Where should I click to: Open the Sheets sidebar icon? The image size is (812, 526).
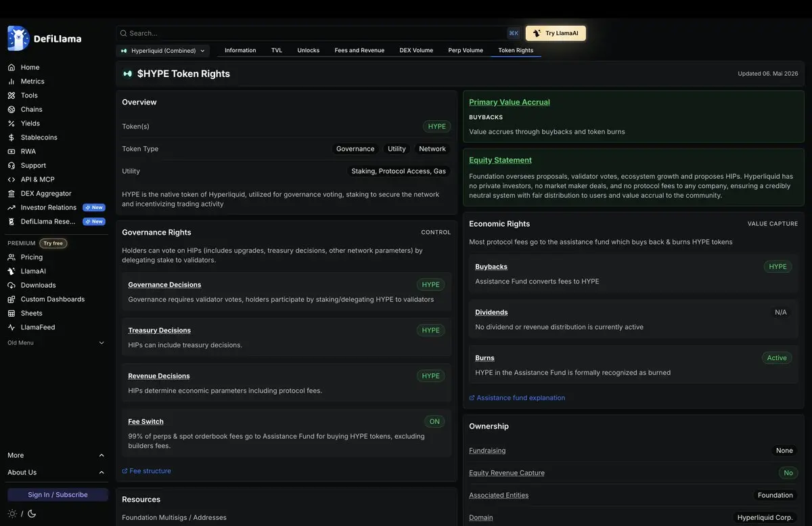(12, 313)
